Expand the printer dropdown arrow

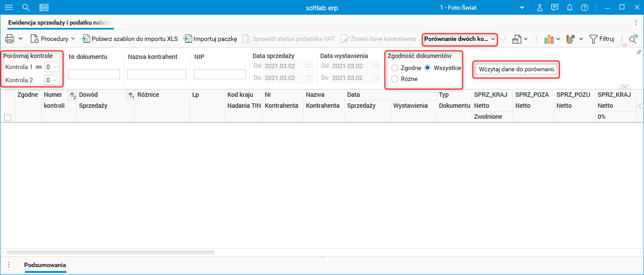20,39
